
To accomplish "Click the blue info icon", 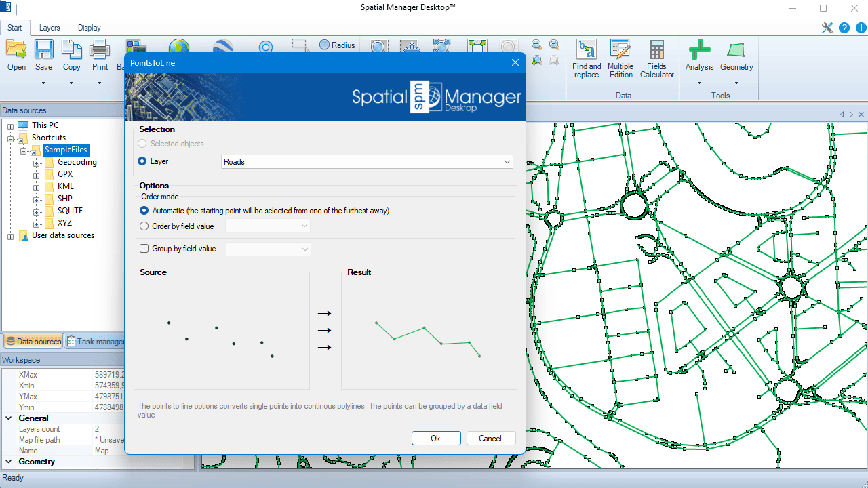I will point(861,28).
